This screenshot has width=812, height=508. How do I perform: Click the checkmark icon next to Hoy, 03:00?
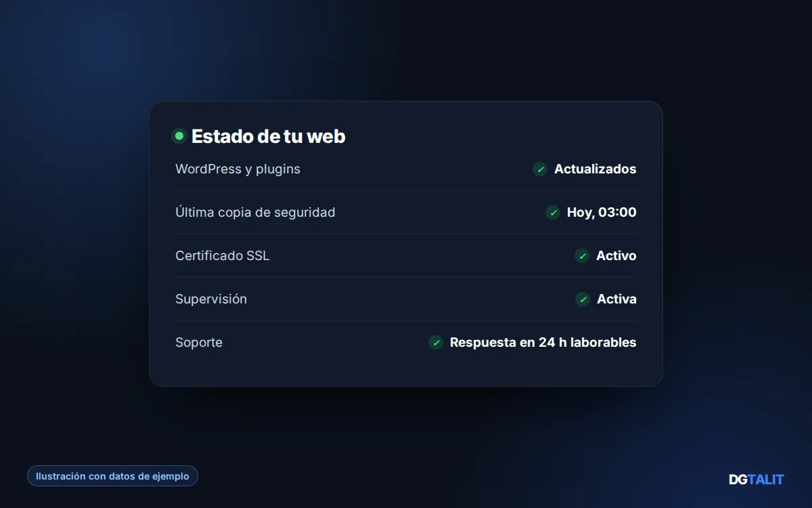click(x=553, y=212)
